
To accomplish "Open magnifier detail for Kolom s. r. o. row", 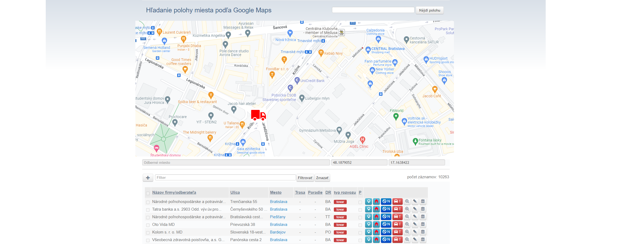I will point(407,232).
